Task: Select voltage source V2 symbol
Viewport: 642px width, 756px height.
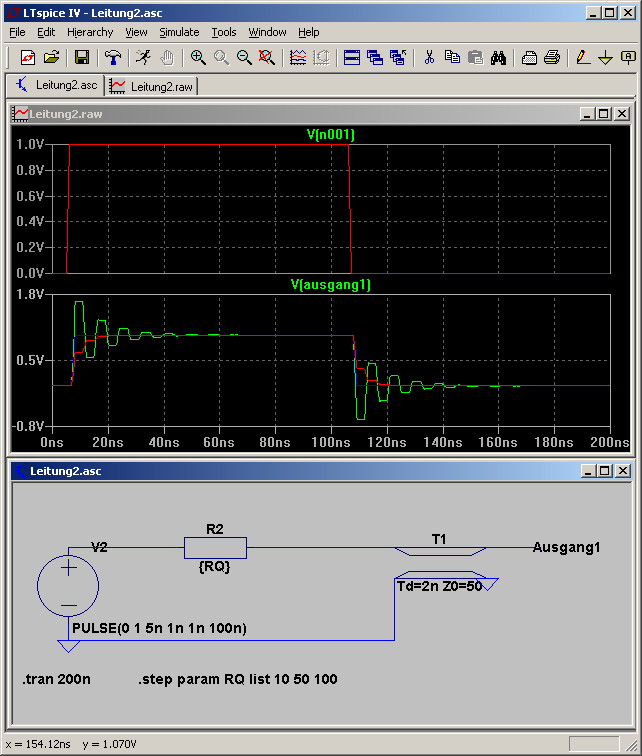Action: (x=68, y=585)
